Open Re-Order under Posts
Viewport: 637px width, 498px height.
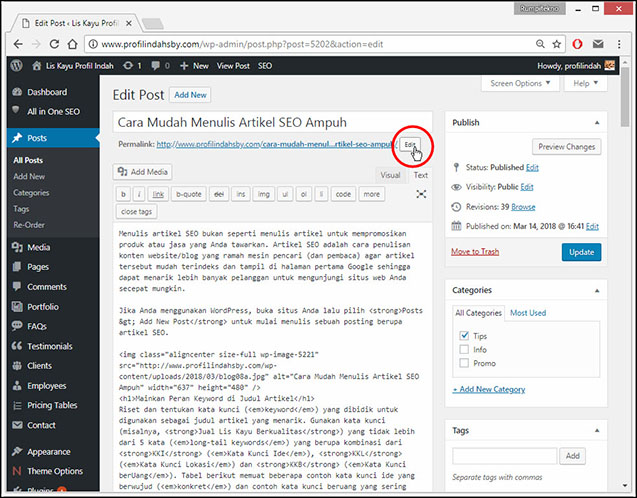(x=29, y=225)
